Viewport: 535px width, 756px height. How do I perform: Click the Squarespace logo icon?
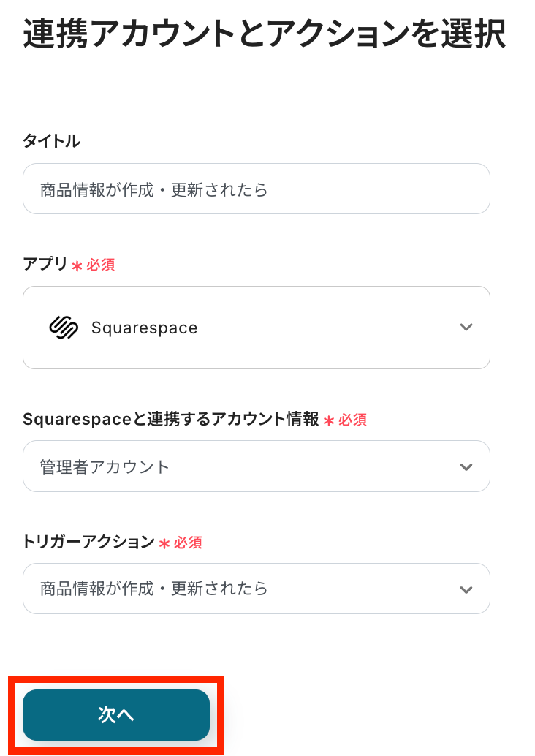64,328
